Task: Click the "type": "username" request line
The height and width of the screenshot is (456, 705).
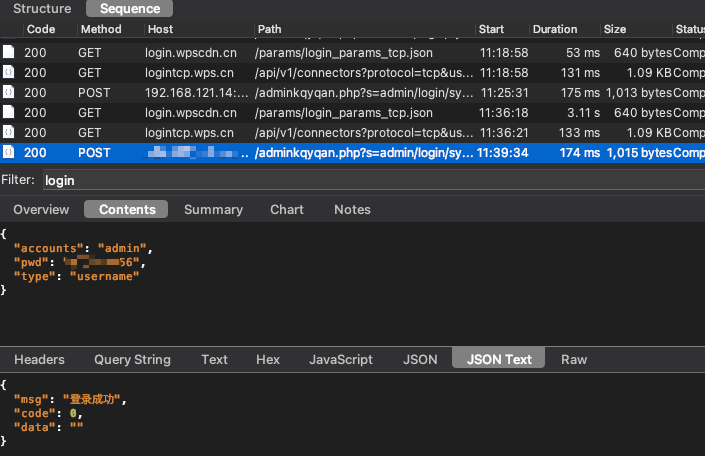Action: point(76,276)
